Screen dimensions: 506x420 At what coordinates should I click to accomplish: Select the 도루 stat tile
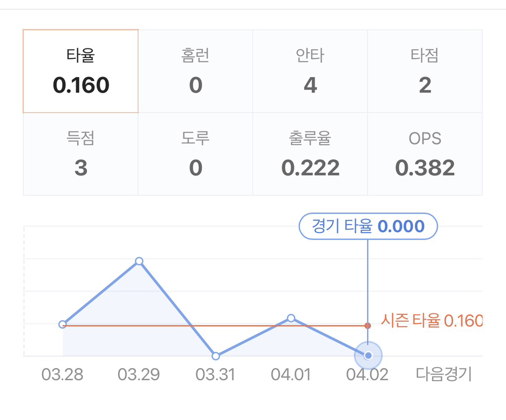195,154
